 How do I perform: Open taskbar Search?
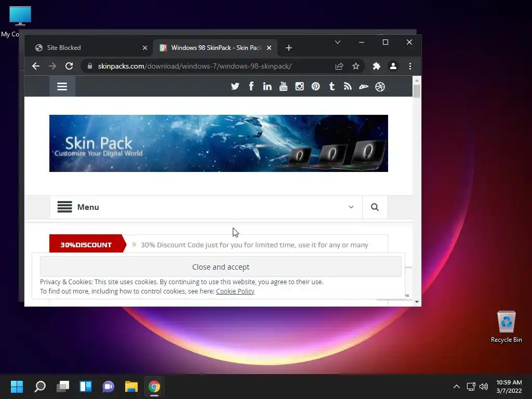39,387
